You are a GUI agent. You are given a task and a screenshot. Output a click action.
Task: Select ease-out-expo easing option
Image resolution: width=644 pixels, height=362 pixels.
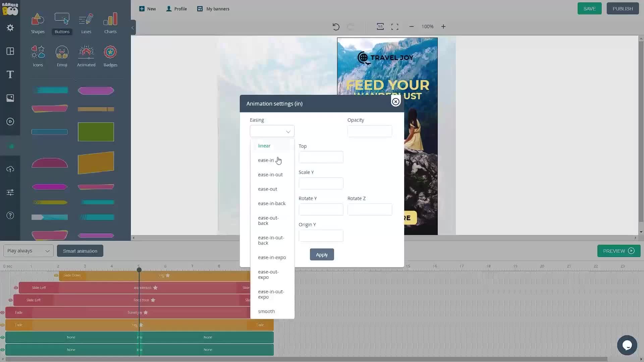point(272,275)
